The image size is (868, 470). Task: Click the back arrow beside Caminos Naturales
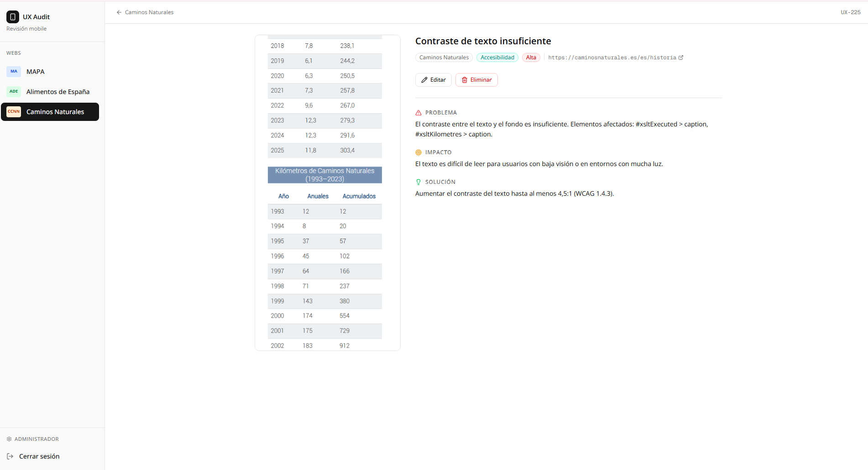coord(119,12)
